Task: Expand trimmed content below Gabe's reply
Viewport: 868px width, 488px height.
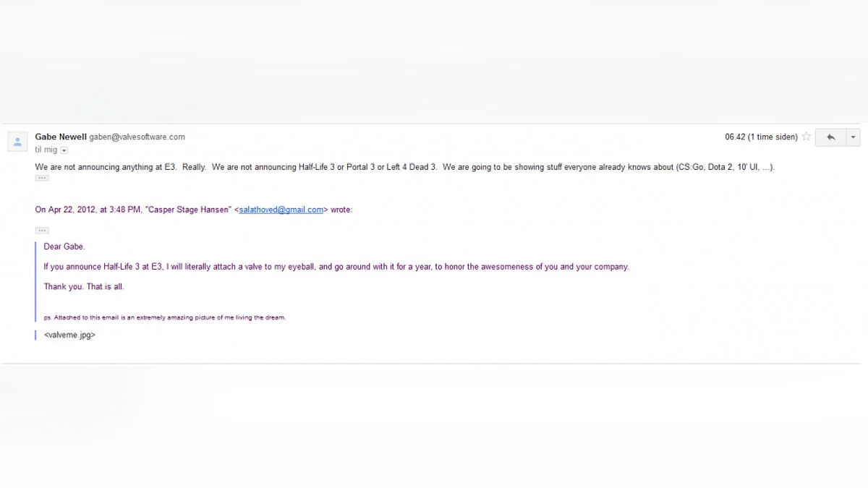Action: (x=42, y=178)
